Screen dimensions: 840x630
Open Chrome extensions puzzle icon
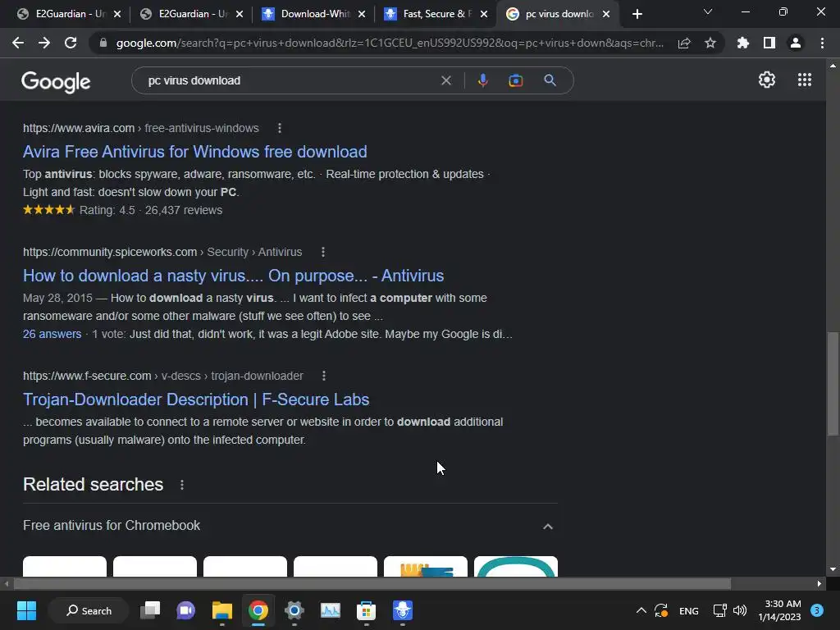[743, 43]
